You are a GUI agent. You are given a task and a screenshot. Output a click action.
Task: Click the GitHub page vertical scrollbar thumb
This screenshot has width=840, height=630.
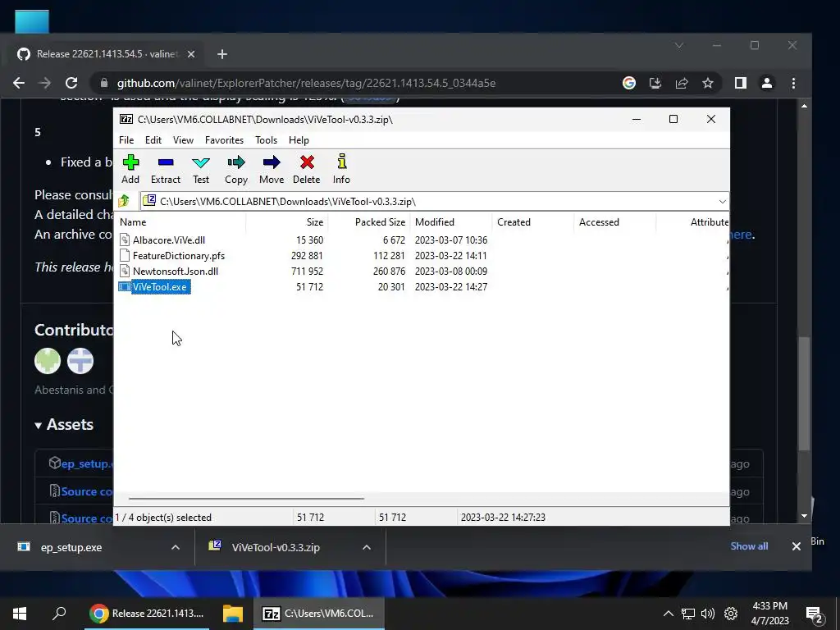pyautogui.click(x=804, y=394)
